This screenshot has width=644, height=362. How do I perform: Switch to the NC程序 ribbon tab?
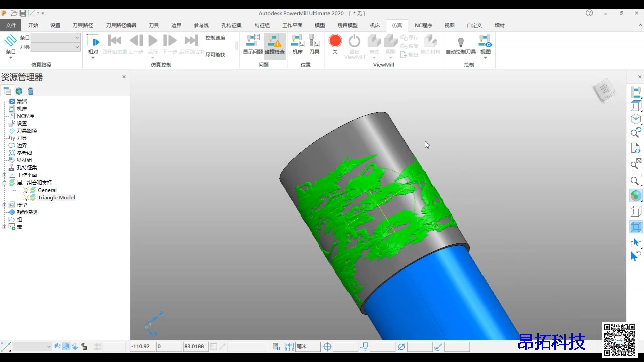[x=423, y=25]
